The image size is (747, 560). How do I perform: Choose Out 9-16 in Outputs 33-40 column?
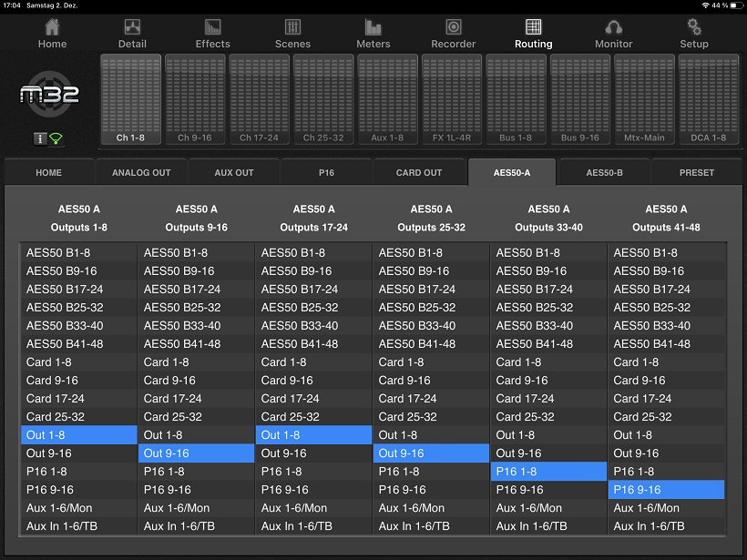[548, 453]
